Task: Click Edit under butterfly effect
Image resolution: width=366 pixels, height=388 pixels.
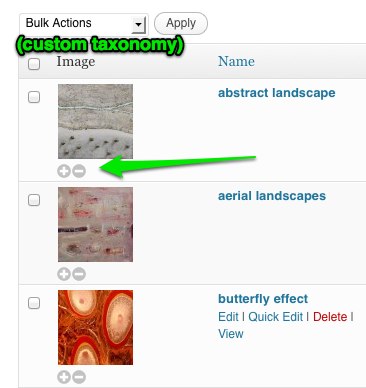Action: click(x=228, y=317)
